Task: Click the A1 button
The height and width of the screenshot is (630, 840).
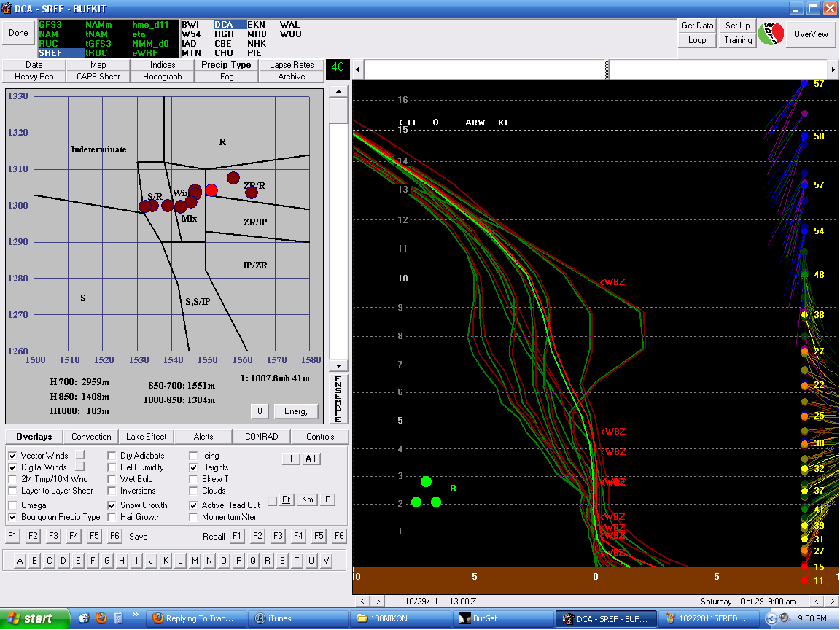Action: coord(311,459)
